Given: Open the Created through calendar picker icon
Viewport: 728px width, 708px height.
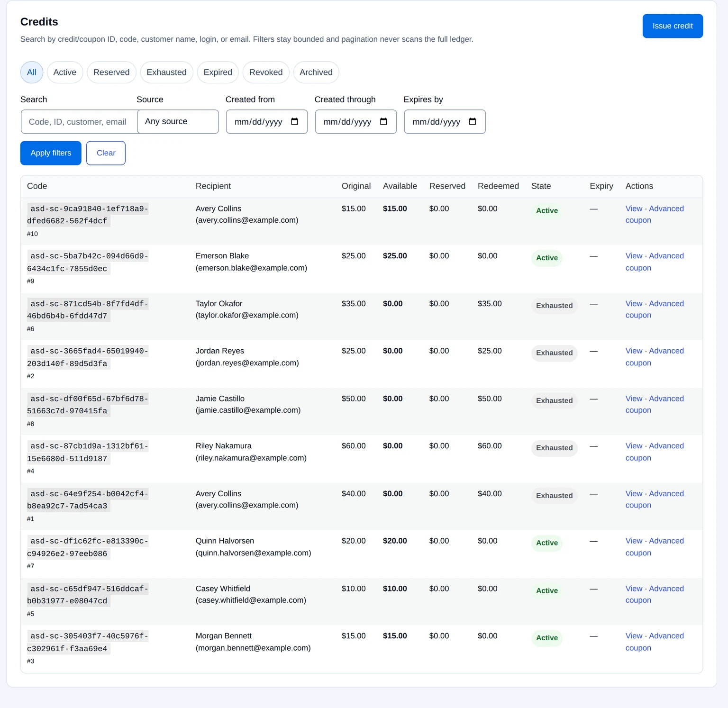Looking at the screenshot, I should [383, 122].
